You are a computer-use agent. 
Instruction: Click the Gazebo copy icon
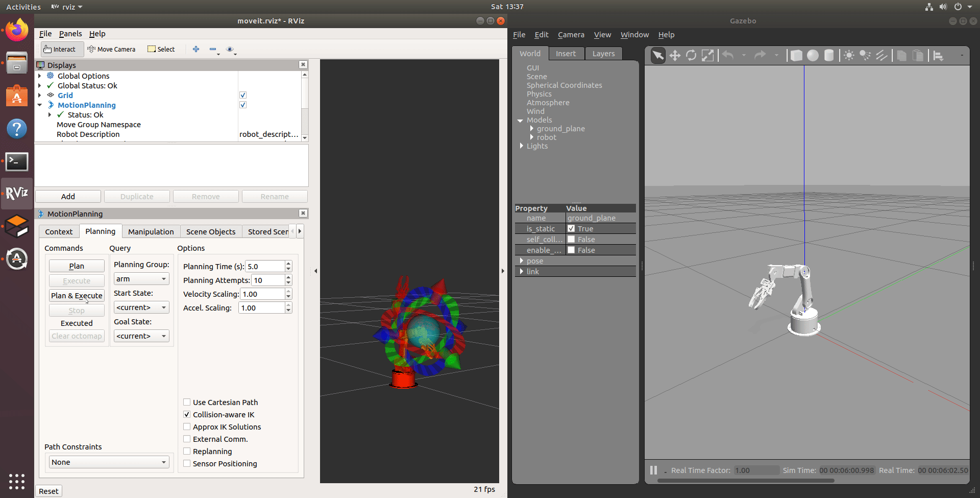click(902, 55)
